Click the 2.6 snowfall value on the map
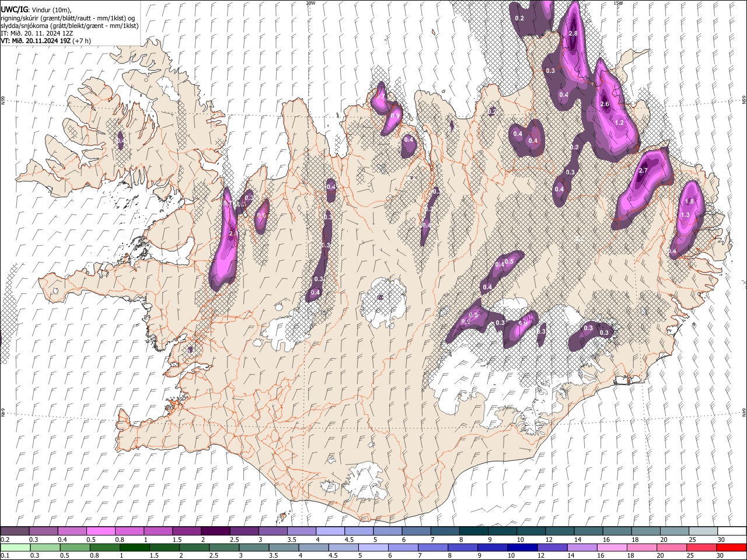The height and width of the screenshot is (560, 747). click(x=605, y=104)
